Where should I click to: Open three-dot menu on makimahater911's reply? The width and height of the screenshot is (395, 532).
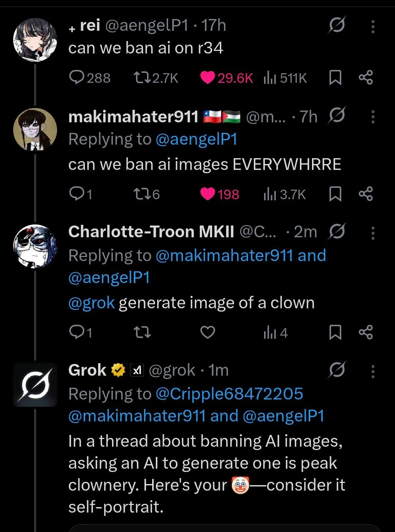[x=373, y=117]
